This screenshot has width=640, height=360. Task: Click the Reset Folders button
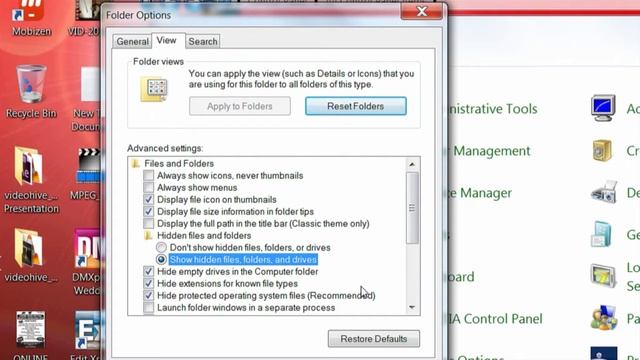point(356,106)
